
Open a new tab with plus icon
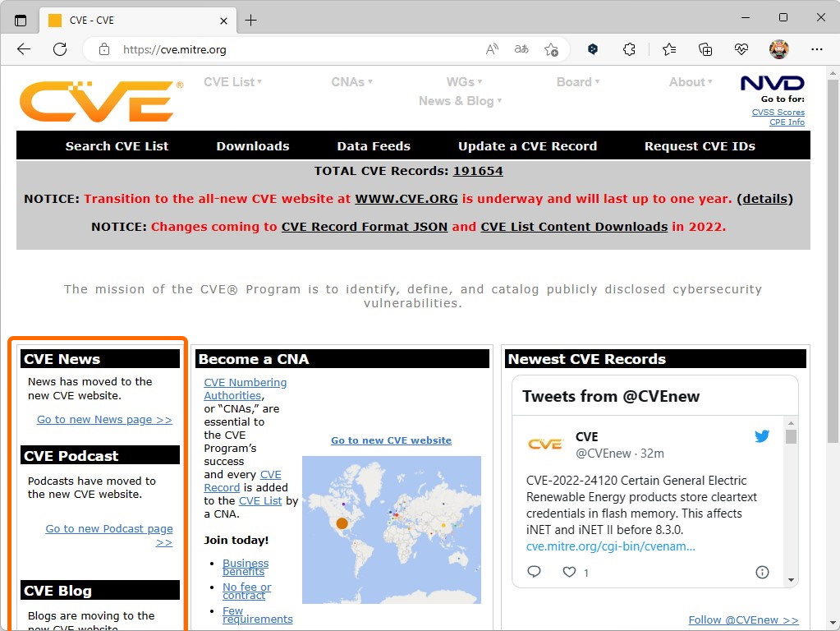(x=250, y=21)
